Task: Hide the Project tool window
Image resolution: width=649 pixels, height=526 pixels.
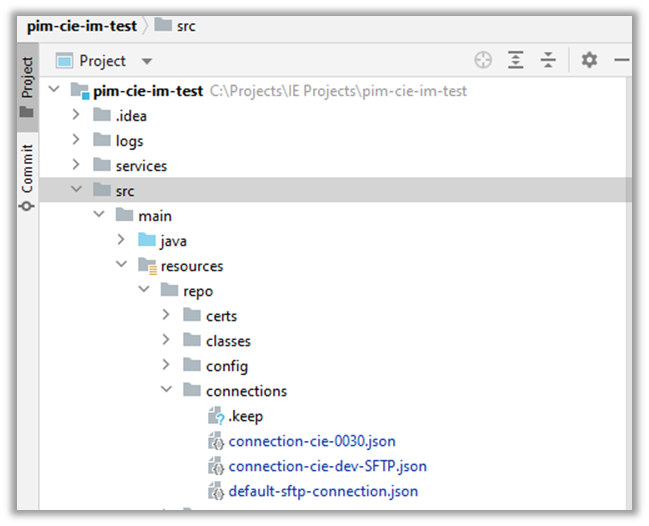Action: pos(621,60)
